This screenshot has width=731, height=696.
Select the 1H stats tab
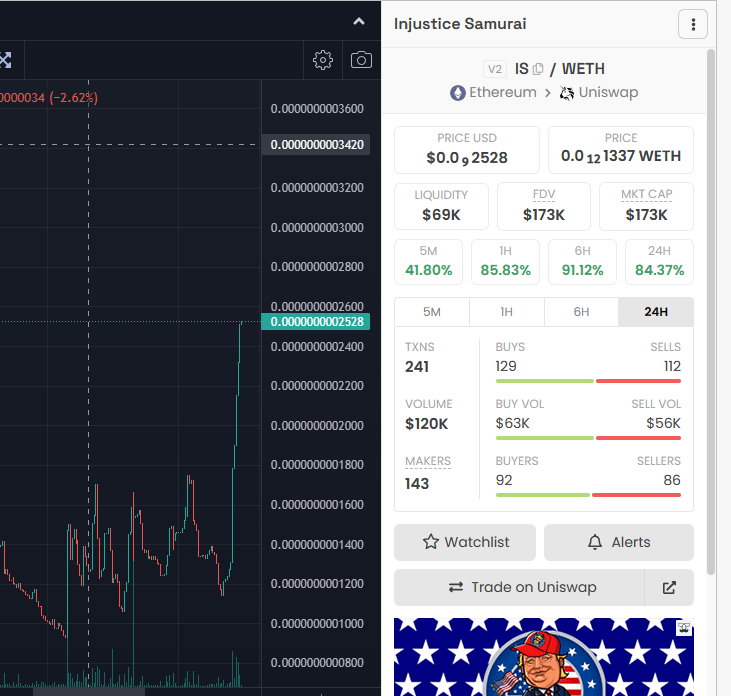point(506,312)
